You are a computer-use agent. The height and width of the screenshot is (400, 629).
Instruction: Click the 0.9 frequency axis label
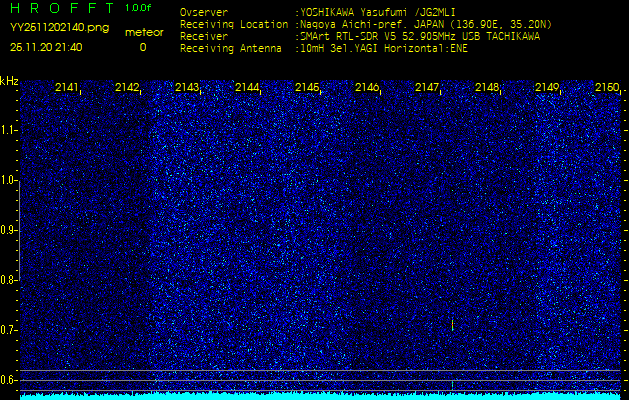[8, 230]
